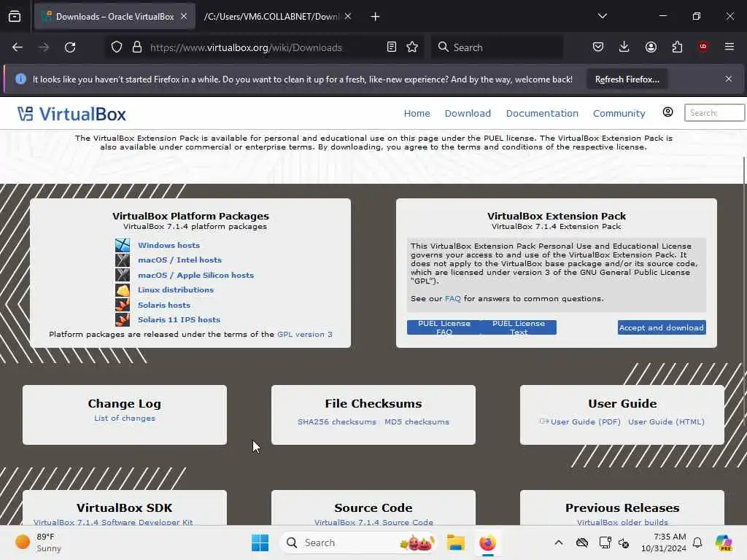Open the Pocket save icon
The width and height of the screenshot is (747, 560).
point(598,47)
